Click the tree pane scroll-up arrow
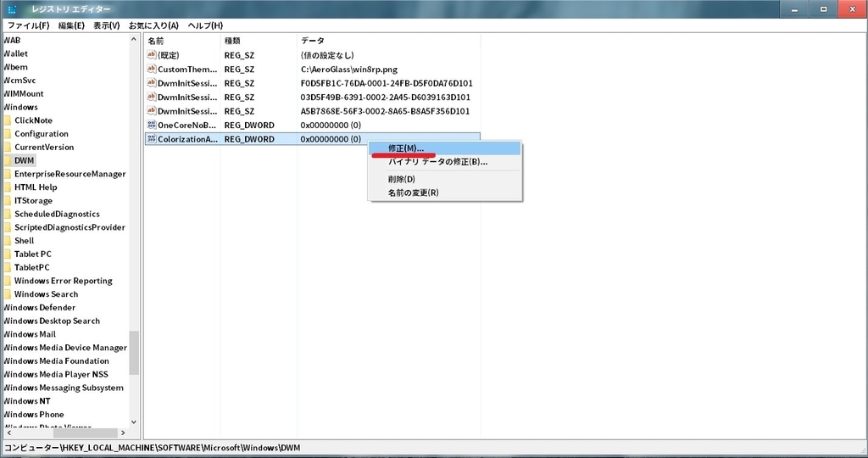 133,39
